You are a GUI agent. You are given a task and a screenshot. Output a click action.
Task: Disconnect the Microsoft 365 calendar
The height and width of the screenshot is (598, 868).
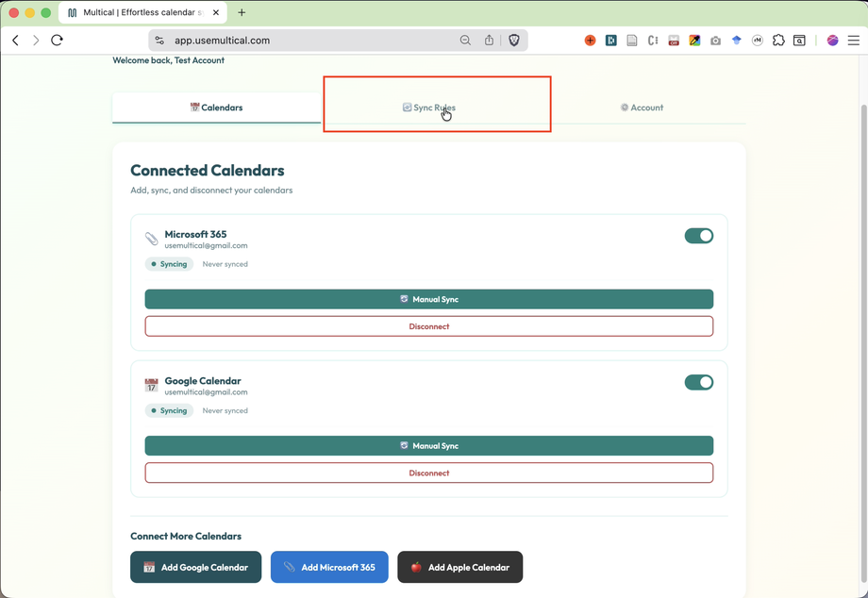[429, 326]
